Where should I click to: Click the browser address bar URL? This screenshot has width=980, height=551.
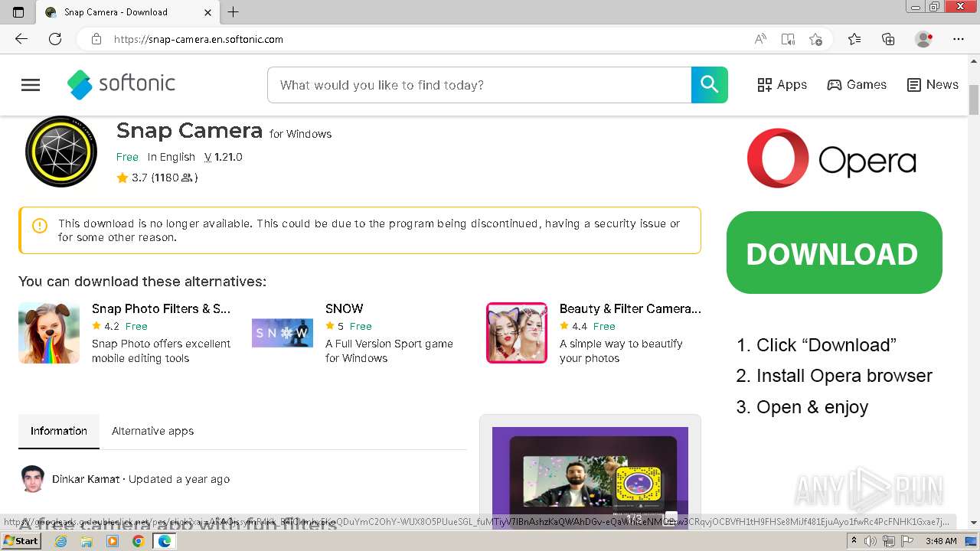(198, 39)
